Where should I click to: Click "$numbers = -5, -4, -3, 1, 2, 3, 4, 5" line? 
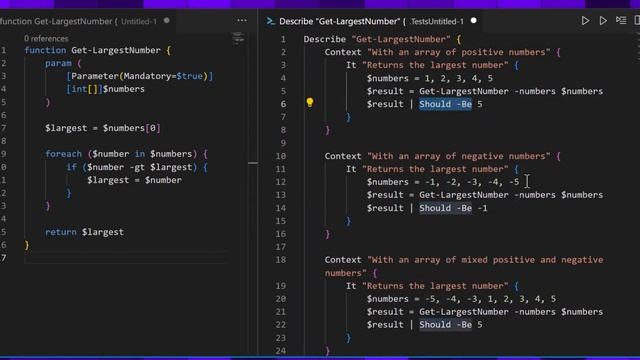point(461,299)
